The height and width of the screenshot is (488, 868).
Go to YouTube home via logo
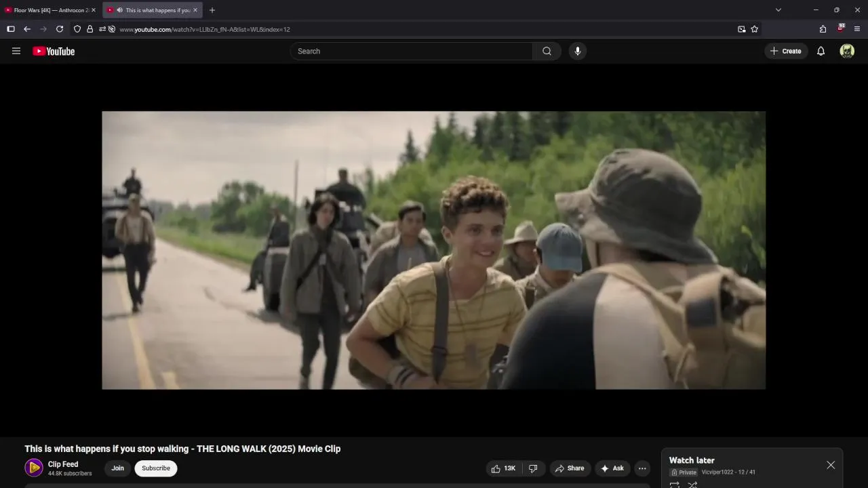click(x=54, y=51)
